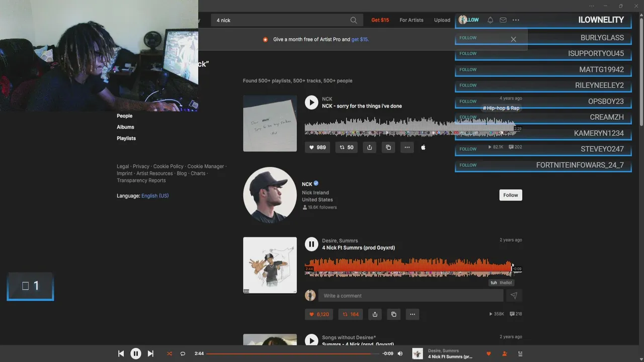The width and height of the screenshot is (644, 362).
Task: Pause 4 Nick Ft Summrs in results
Action: [311, 244]
